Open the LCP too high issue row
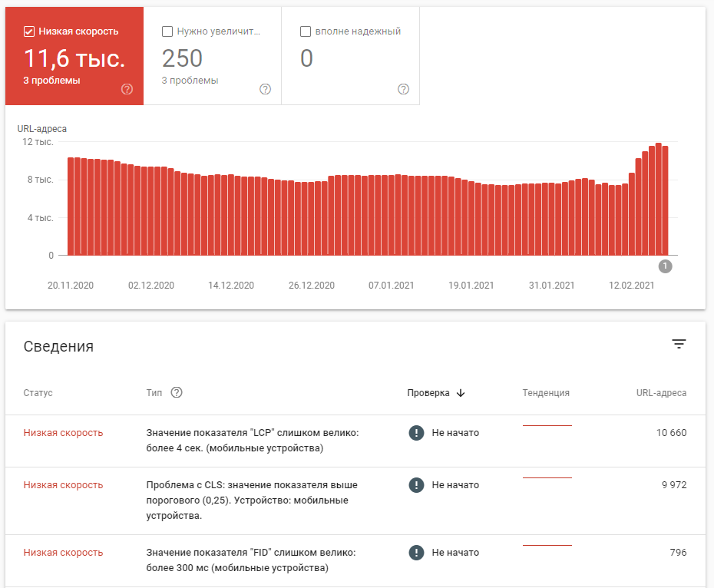Image resolution: width=714 pixels, height=588 pixels. [252, 441]
